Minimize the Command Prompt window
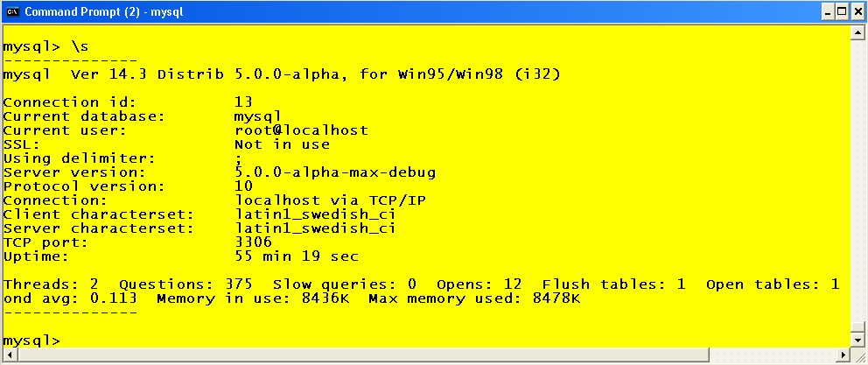 (x=828, y=11)
